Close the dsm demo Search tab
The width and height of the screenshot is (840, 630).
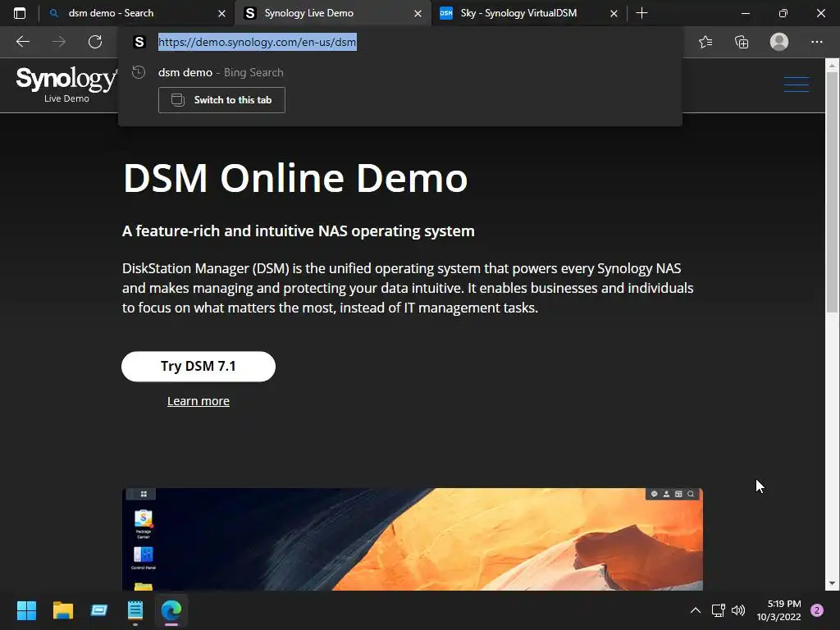(x=221, y=13)
